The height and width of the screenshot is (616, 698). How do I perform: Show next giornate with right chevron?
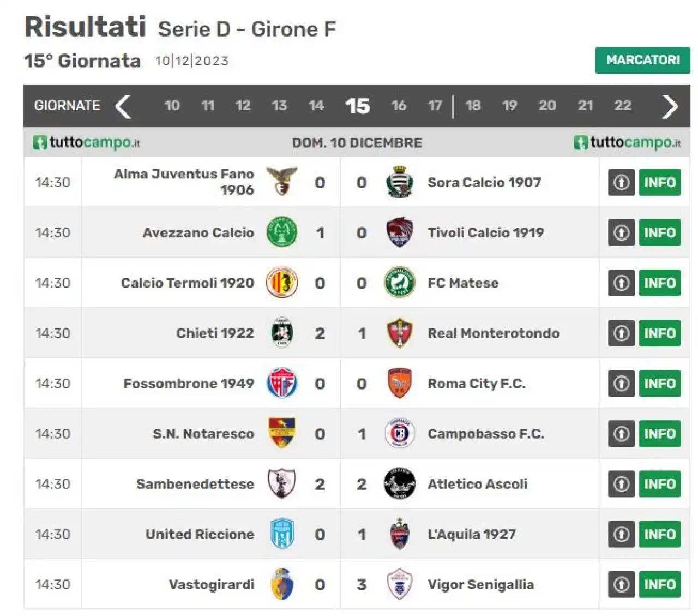click(670, 106)
